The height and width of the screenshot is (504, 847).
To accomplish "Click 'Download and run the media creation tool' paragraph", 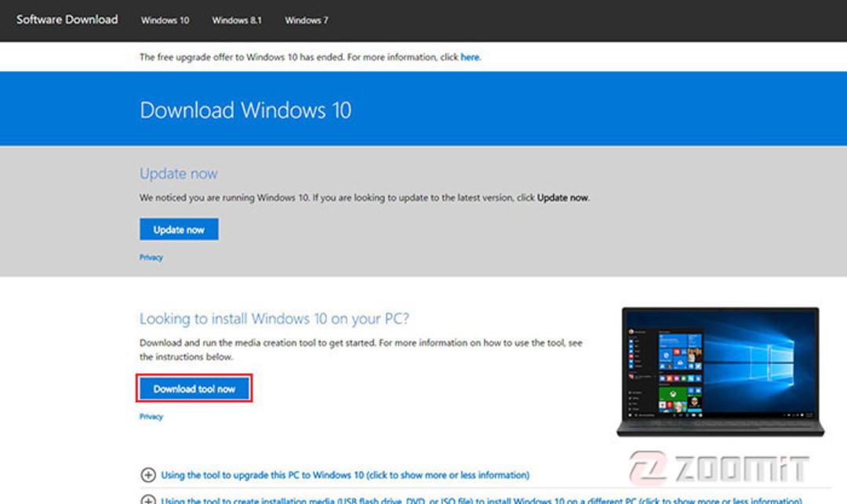I will [x=361, y=350].
